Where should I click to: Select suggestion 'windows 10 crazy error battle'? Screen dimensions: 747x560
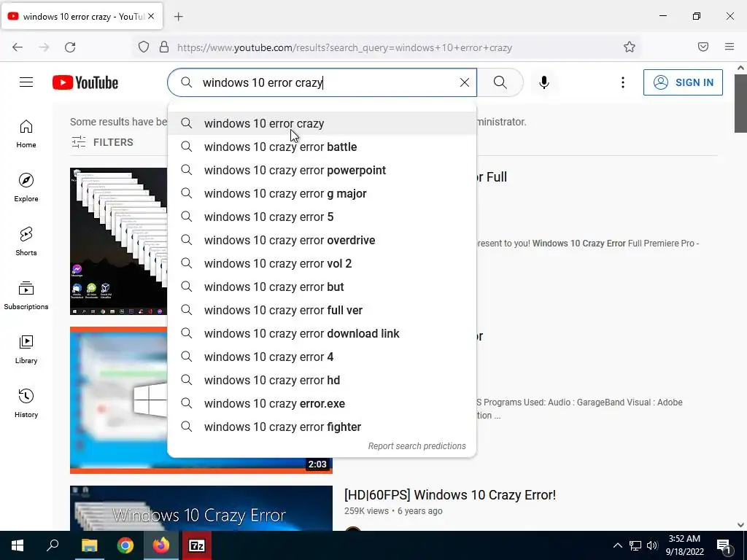[x=322, y=147]
